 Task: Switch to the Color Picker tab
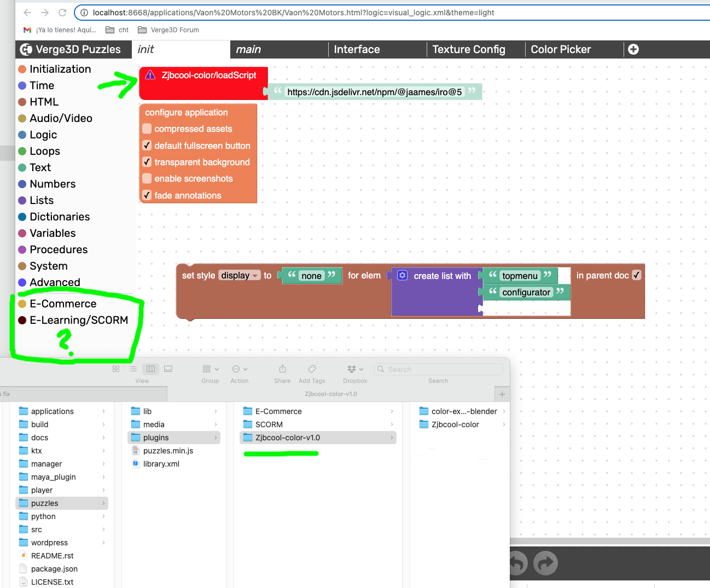574,49
